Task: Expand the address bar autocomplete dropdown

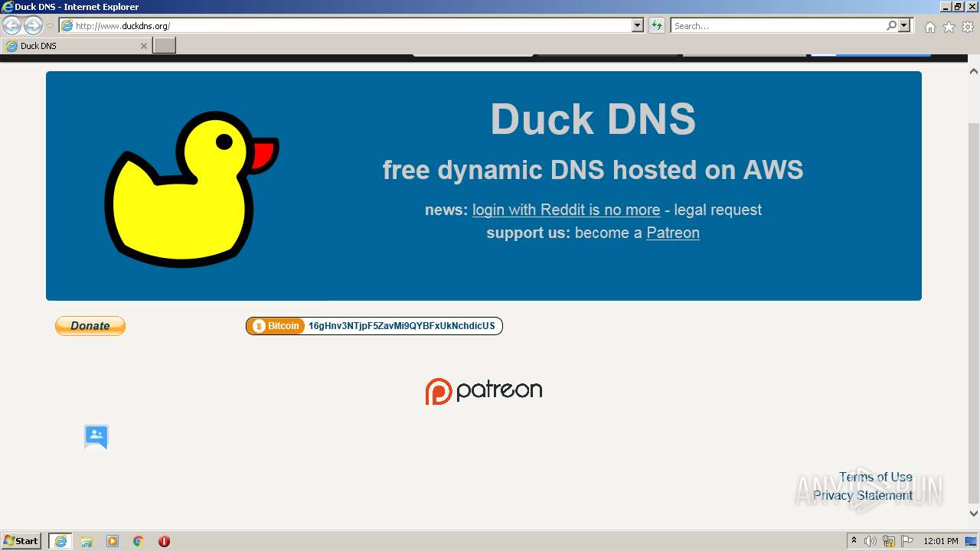Action: (638, 25)
